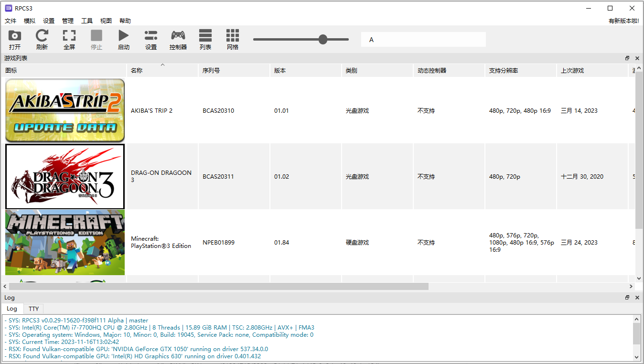Click the 十二月 30, 2020 date cell
This screenshot has width=644, height=364.
tap(592, 176)
